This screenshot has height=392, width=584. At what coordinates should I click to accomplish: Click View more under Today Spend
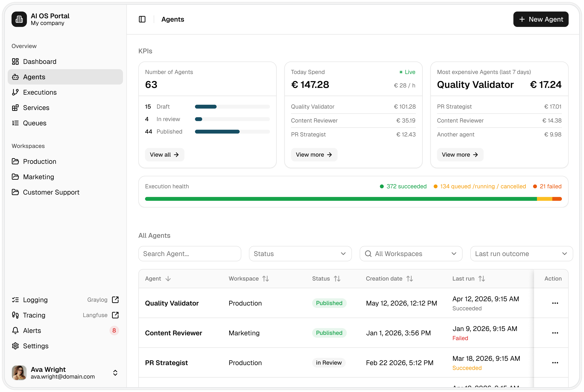(314, 155)
